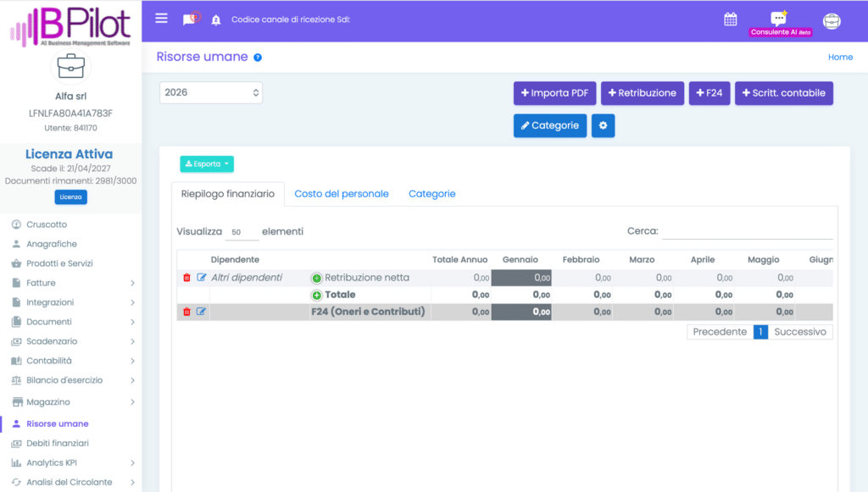Delete the Altri dipendenti row
The height and width of the screenshot is (492, 868).
pyautogui.click(x=186, y=278)
